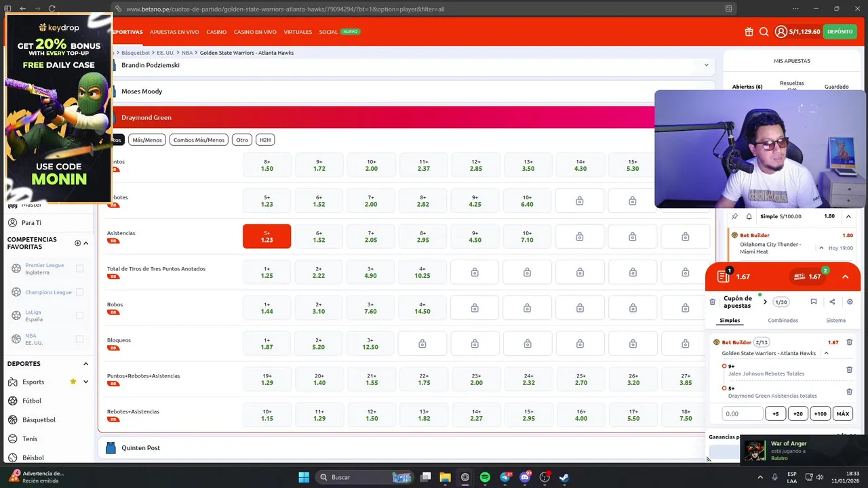Collapse the Deportes section
Viewport: 868px width, 488px height.
(85, 364)
